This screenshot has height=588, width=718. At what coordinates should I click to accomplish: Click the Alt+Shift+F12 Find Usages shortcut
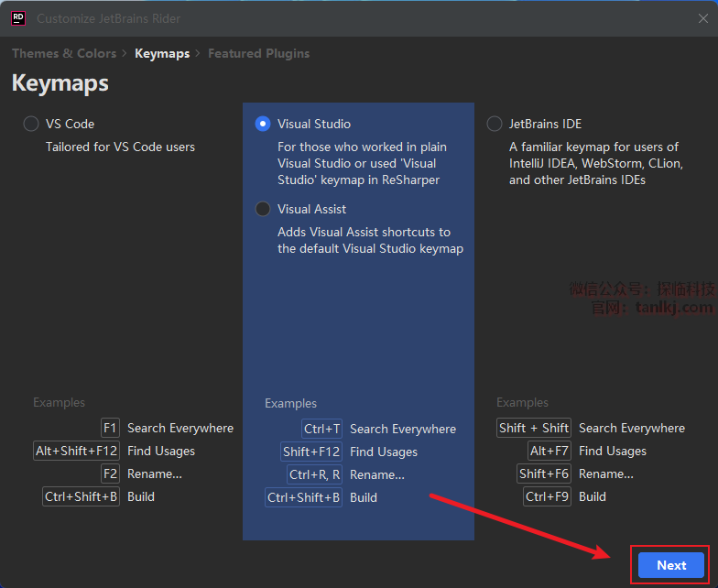(x=77, y=451)
